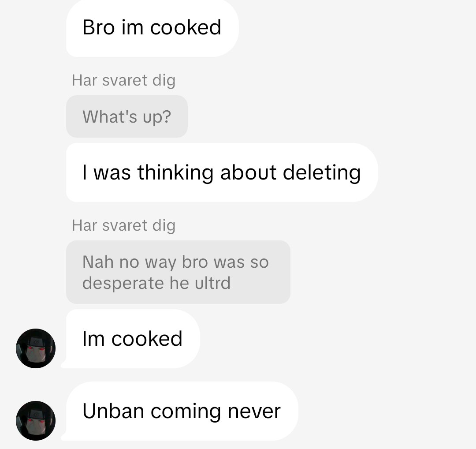This screenshot has width=476, height=449.
Task: Tap the "Bro im cooked" message bubble
Action: pyautogui.click(x=152, y=28)
